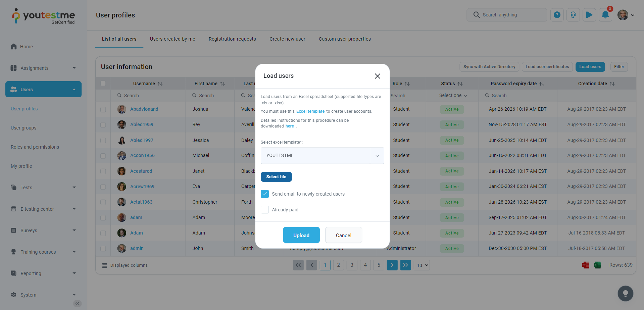The width and height of the screenshot is (644, 310).
Task: Close the Load users dialog
Action: coord(377,76)
